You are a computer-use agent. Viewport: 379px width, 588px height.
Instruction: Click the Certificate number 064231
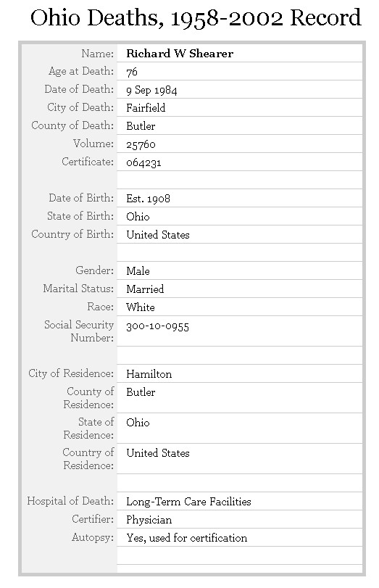coord(143,162)
